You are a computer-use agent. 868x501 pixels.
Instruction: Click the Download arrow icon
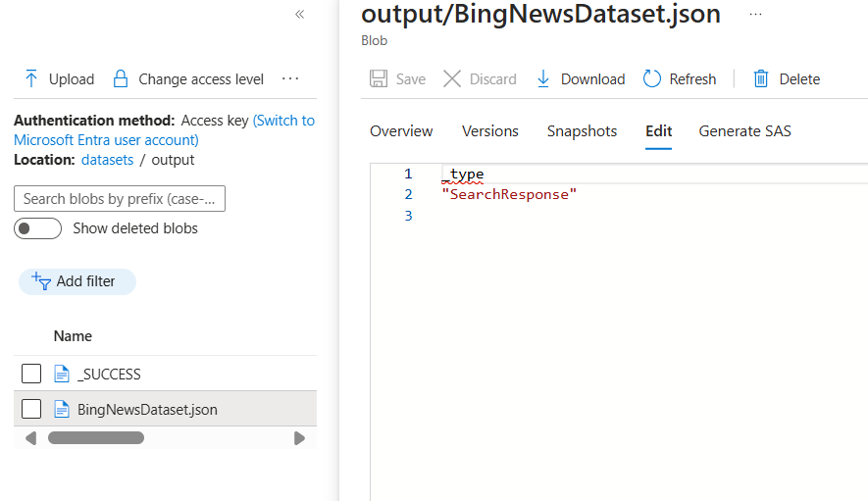[543, 79]
